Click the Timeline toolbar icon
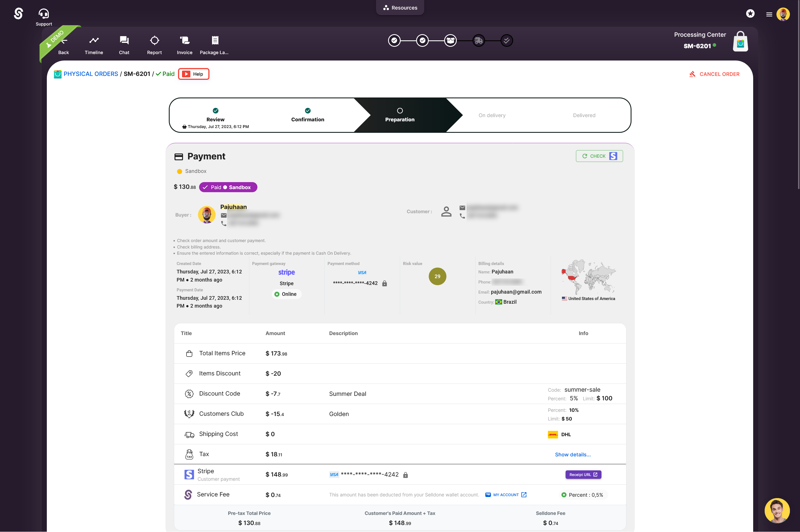The width and height of the screenshot is (800, 532). click(94, 41)
